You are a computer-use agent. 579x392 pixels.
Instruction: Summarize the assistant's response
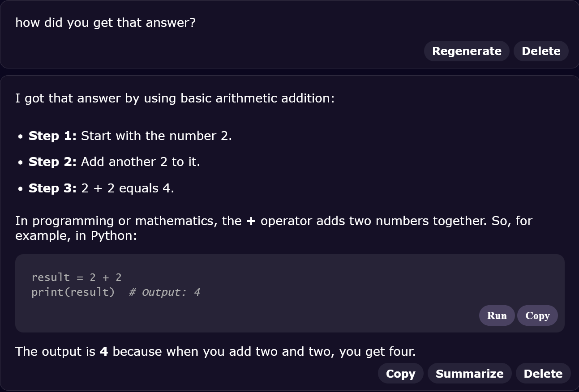pyautogui.click(x=469, y=374)
